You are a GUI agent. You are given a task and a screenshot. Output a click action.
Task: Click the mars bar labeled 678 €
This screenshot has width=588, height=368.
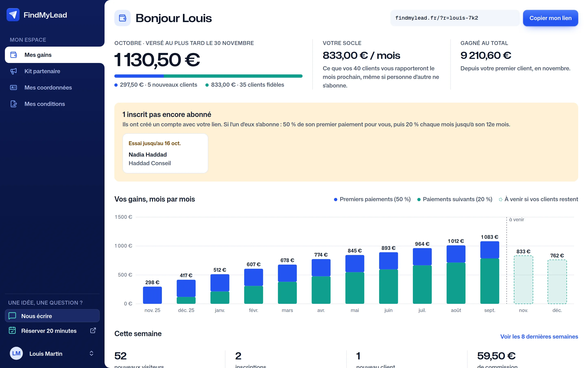(x=287, y=284)
